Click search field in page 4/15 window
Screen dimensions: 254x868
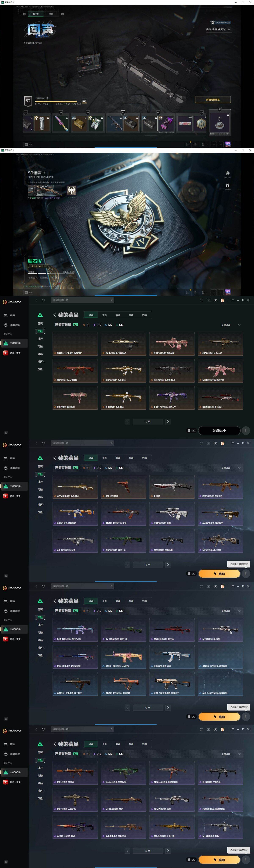(x=82, y=586)
